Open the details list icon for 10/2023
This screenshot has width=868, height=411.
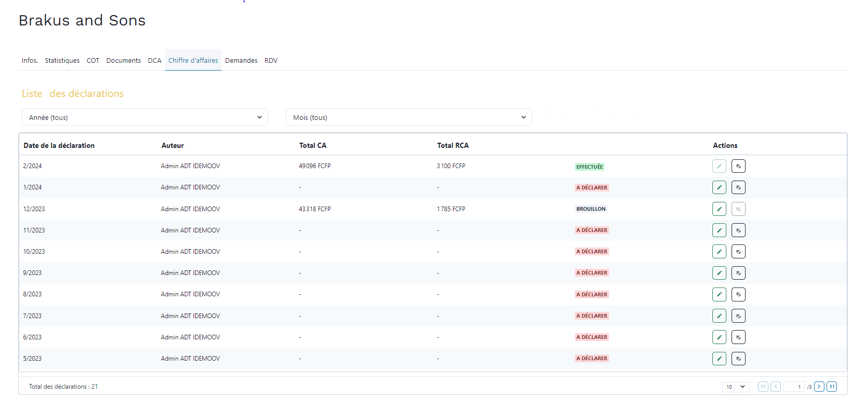[x=738, y=252]
